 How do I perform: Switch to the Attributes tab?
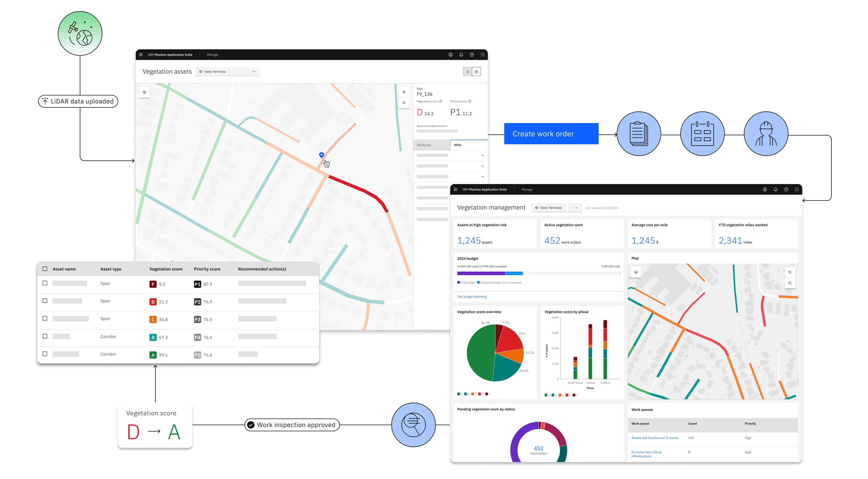pyautogui.click(x=431, y=145)
